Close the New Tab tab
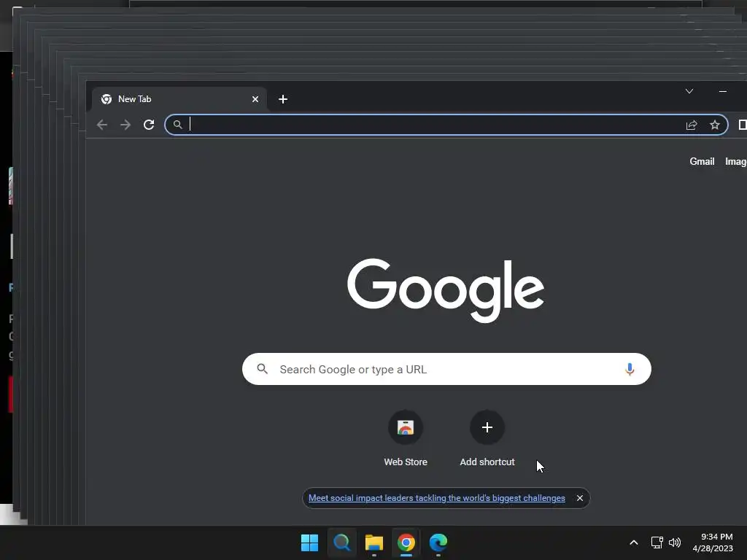Screen dimensions: 747x560 [x=255, y=99]
